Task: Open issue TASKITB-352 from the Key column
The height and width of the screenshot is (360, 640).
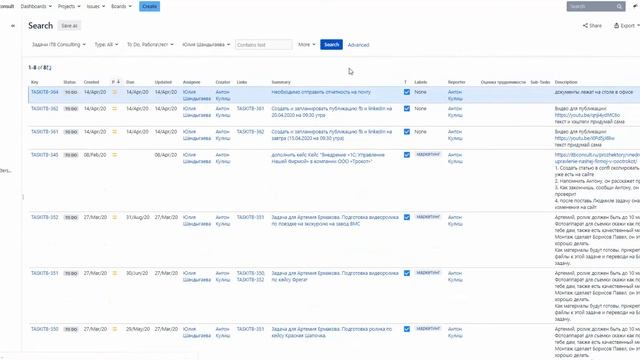Action: pyautogui.click(x=44, y=218)
